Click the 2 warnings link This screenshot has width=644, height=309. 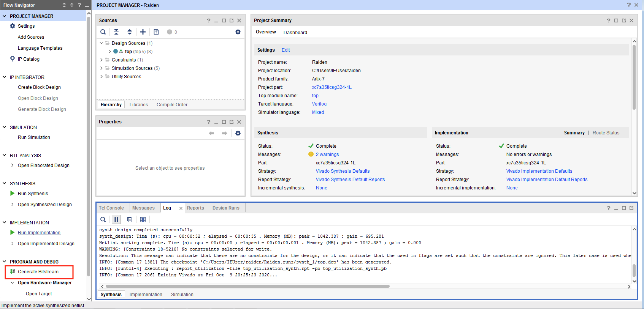click(327, 154)
